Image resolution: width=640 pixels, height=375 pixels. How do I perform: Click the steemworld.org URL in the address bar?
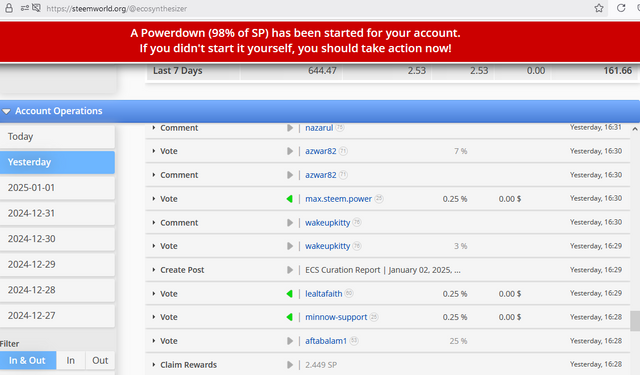pyautogui.click(x=116, y=8)
